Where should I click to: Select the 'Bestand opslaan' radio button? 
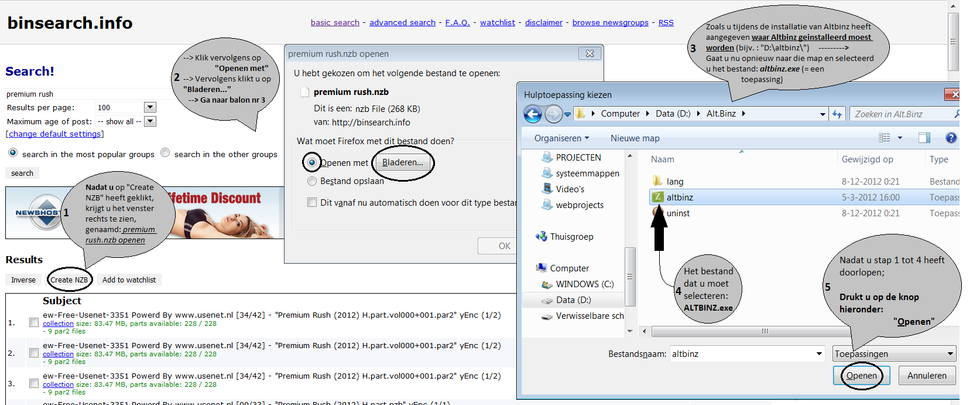(312, 181)
